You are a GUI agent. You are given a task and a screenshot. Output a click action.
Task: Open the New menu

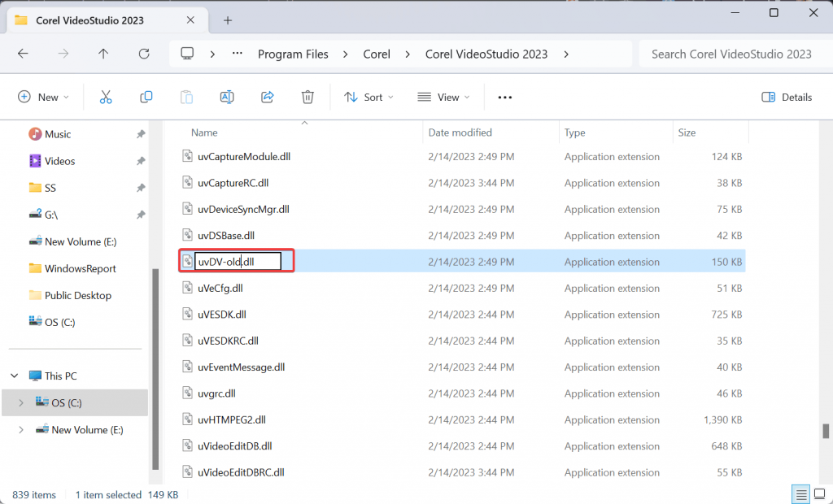point(44,97)
